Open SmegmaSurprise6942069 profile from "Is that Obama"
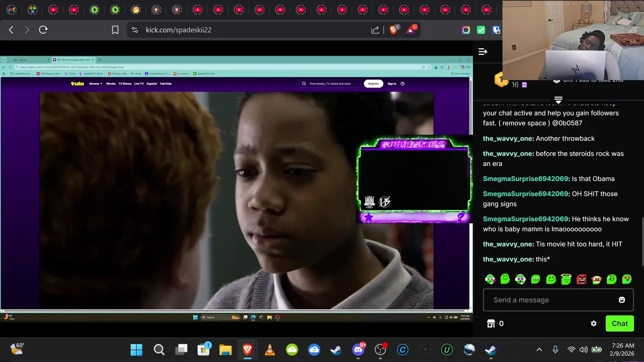 tap(526, 178)
